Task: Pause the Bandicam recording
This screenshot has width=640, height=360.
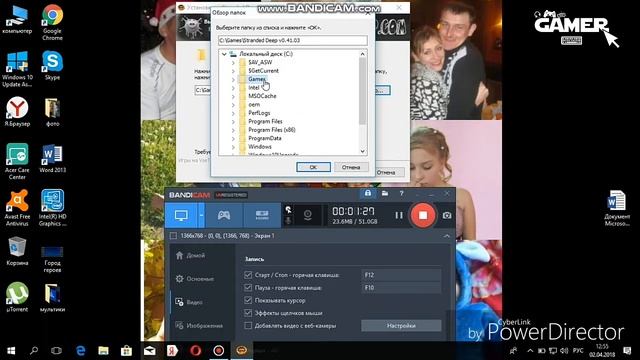Action: [399, 215]
